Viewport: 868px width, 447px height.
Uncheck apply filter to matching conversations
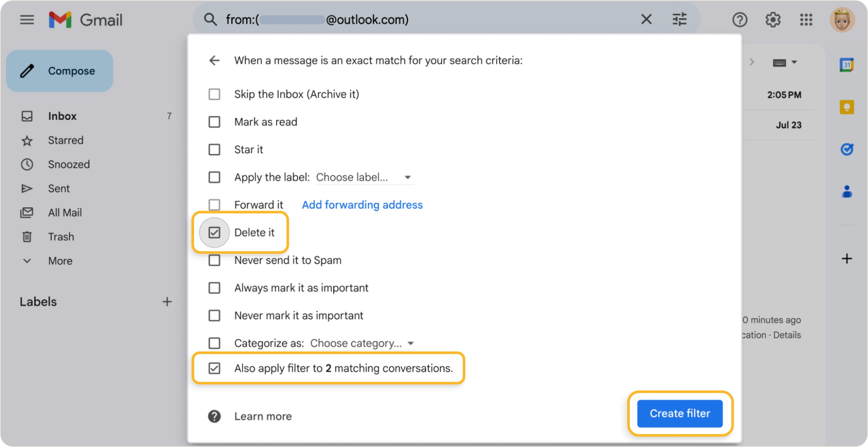pos(214,368)
